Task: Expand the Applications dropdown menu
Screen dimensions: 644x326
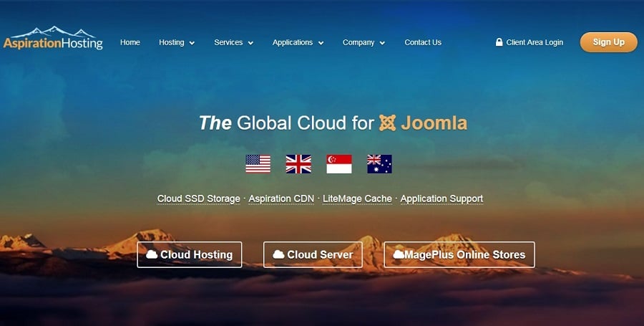Action: [x=298, y=42]
